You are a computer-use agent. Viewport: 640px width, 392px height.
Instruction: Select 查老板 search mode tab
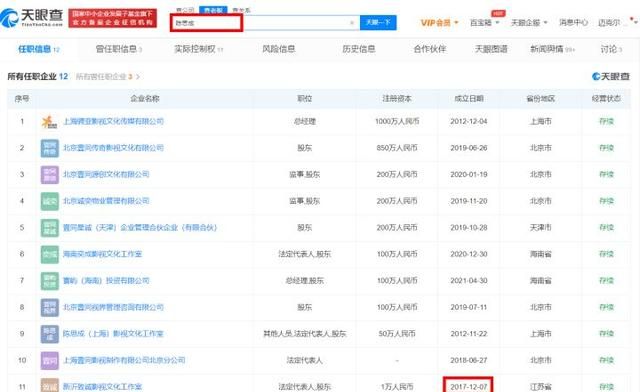(x=213, y=10)
